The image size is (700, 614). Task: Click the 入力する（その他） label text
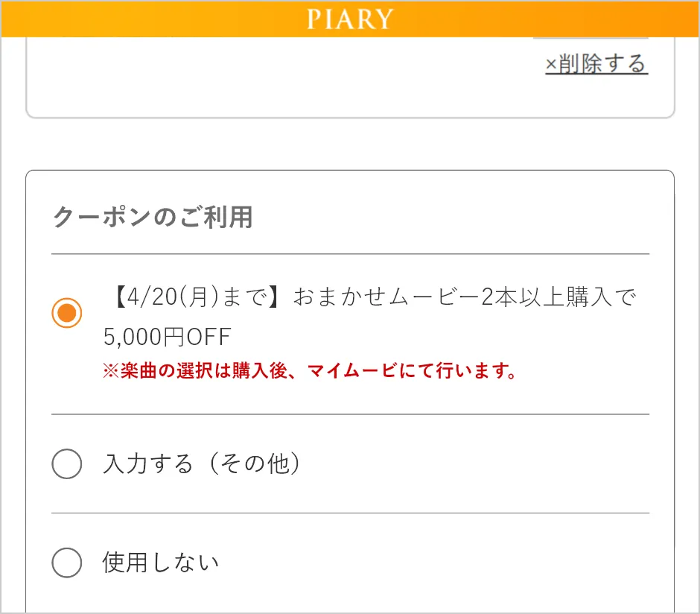pos(202,464)
